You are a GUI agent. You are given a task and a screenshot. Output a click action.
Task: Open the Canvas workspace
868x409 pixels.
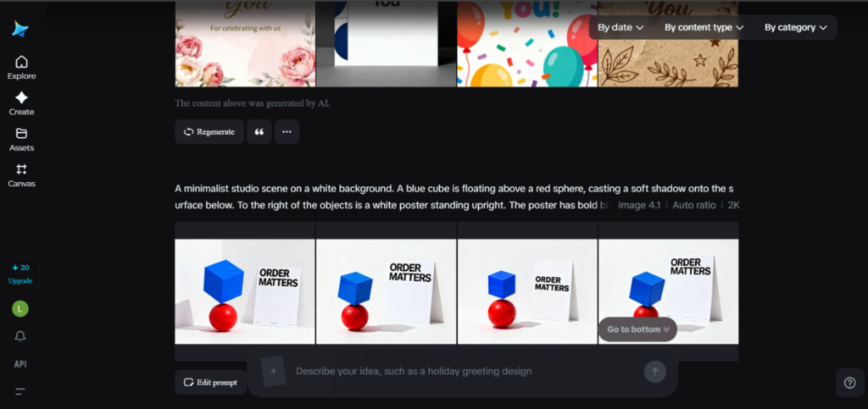(x=21, y=175)
